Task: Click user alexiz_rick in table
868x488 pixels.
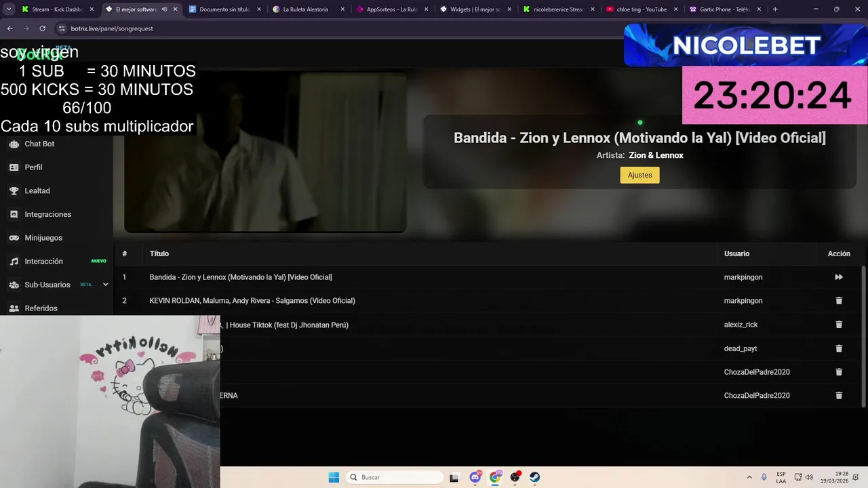Action: (x=741, y=325)
